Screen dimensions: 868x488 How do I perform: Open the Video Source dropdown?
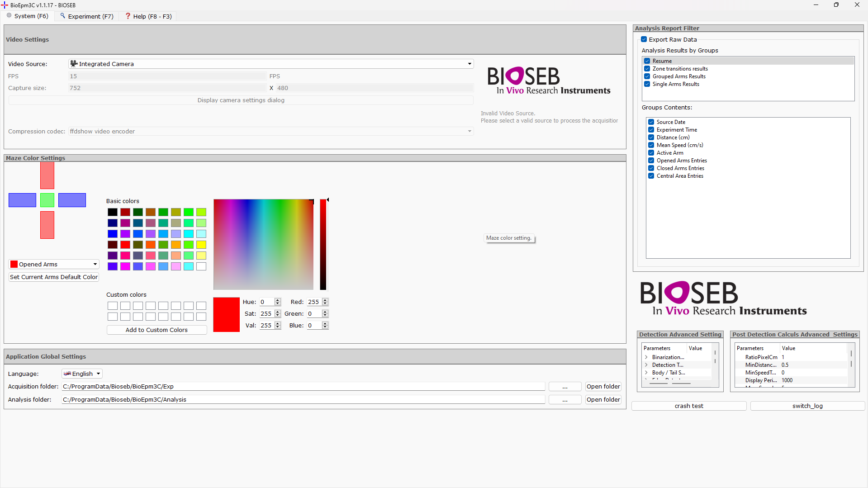469,64
